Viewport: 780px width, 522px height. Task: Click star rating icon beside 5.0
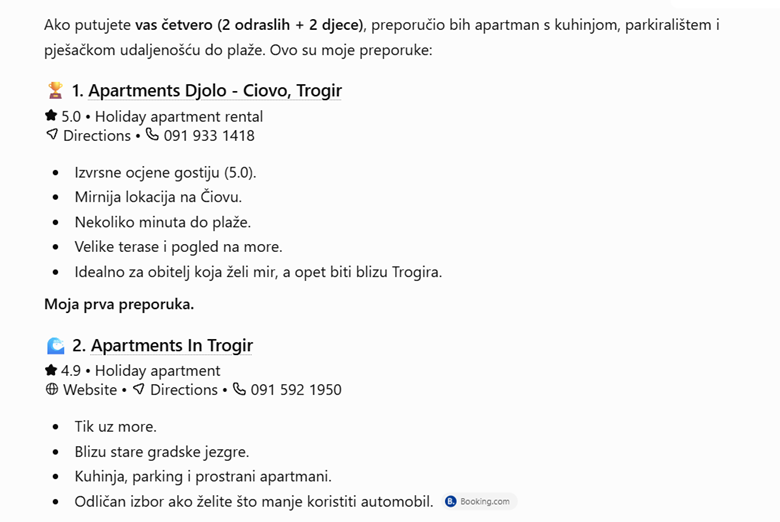51,115
